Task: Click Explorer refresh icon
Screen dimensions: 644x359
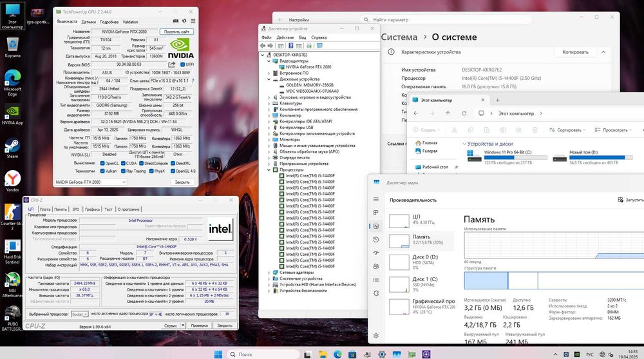Action: (464, 113)
